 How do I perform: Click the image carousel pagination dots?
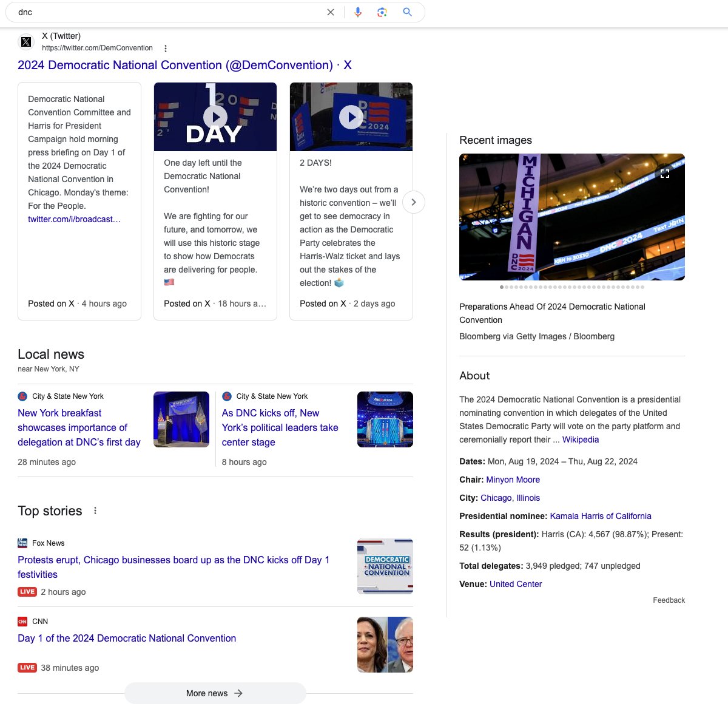click(572, 287)
